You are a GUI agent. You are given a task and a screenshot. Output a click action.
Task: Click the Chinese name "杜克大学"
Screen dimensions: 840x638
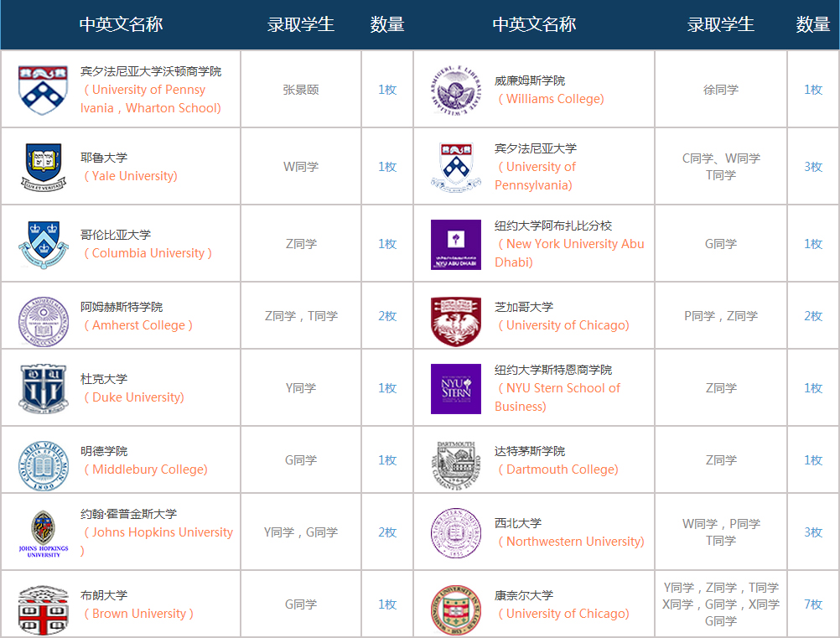click(104, 379)
